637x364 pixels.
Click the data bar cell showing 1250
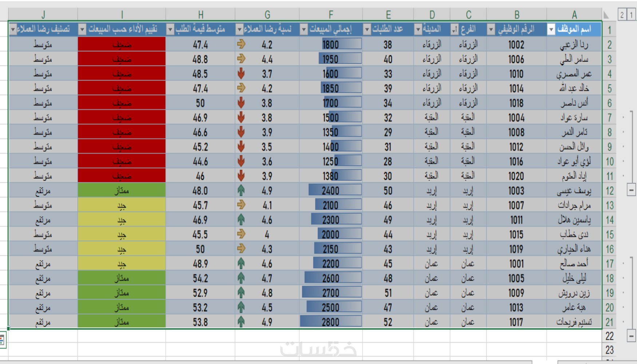[331, 161]
